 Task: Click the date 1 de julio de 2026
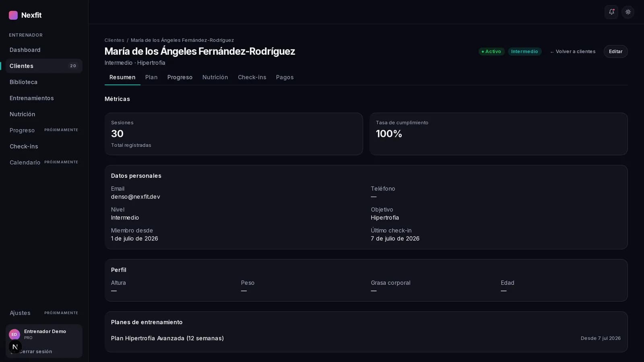134,239
